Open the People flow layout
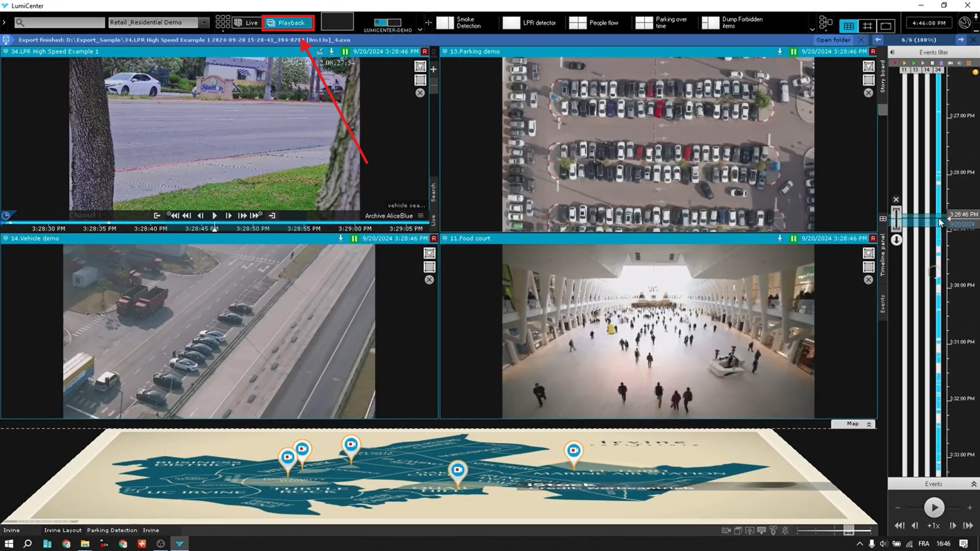980x551 pixels. (594, 22)
